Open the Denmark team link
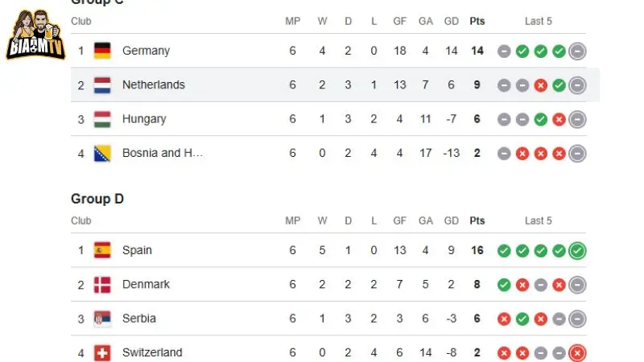This screenshot has width=644, height=362. pyautogui.click(x=146, y=285)
